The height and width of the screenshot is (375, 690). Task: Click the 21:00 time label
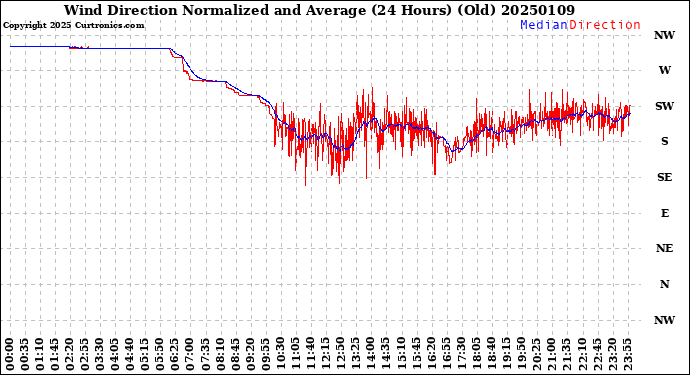551,355
